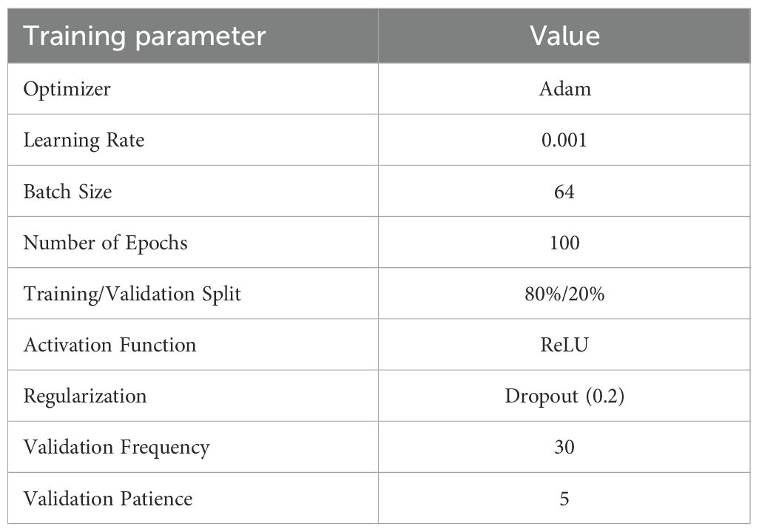Select the Validation Frequency label
The width and height of the screenshot is (759, 532).
116,447
